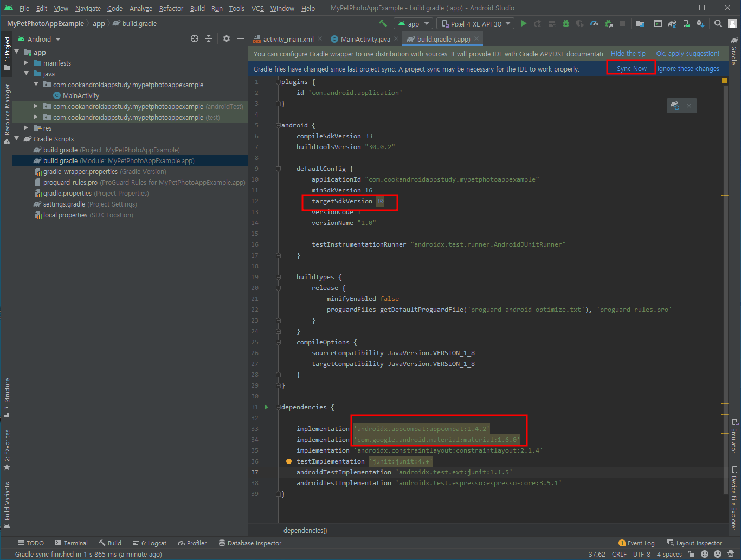Open the Pixel 4 XL API 30 device dropdown
Viewport: 741px width, 560px height.
pyautogui.click(x=475, y=23)
